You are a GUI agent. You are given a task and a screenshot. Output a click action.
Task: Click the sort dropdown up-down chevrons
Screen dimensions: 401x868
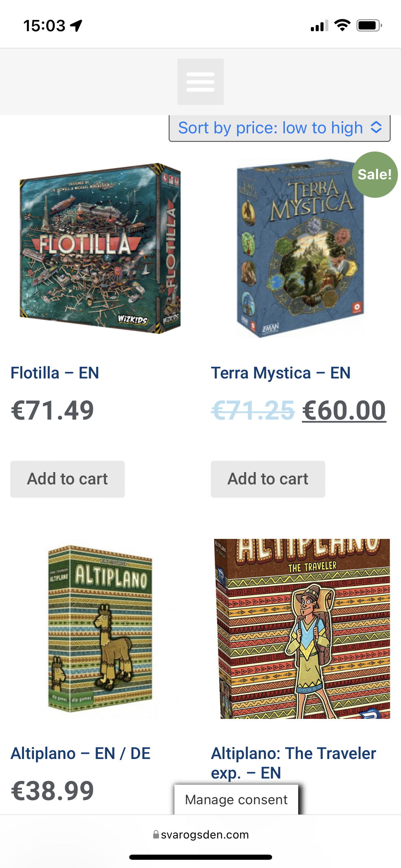(x=376, y=128)
